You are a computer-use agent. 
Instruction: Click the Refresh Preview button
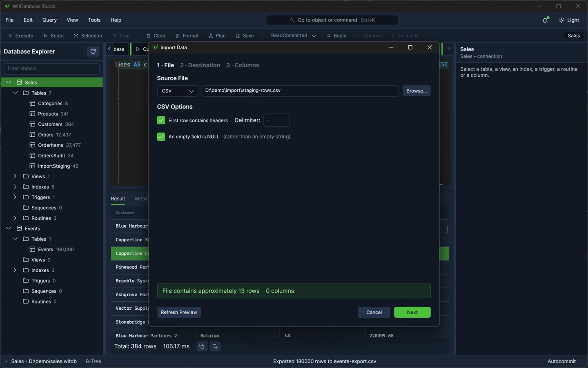click(179, 313)
